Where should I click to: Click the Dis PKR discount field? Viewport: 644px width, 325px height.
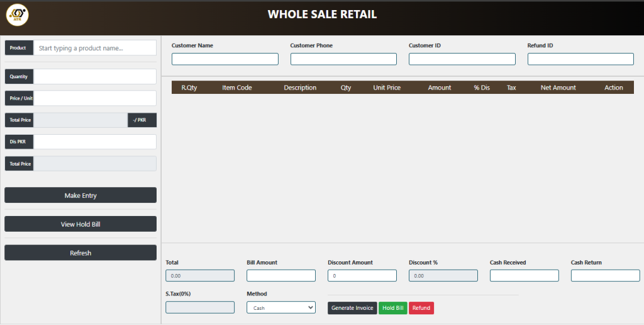[x=94, y=142]
